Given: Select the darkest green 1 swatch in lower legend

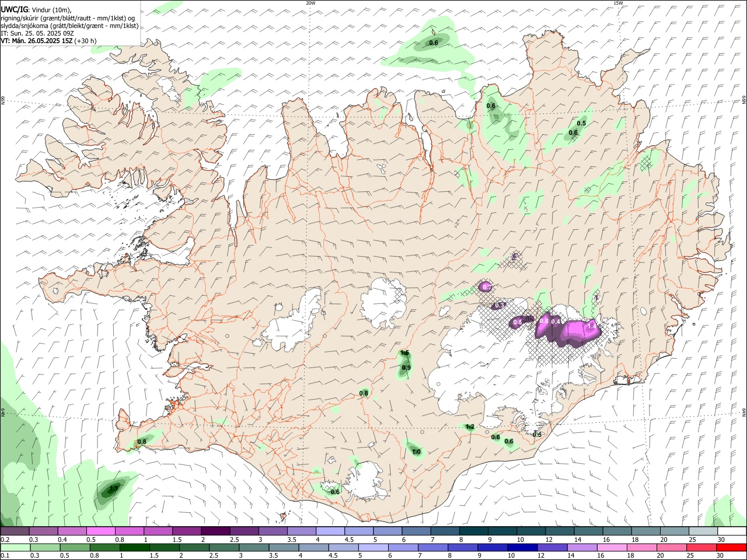Looking at the screenshot, I should (134, 547).
